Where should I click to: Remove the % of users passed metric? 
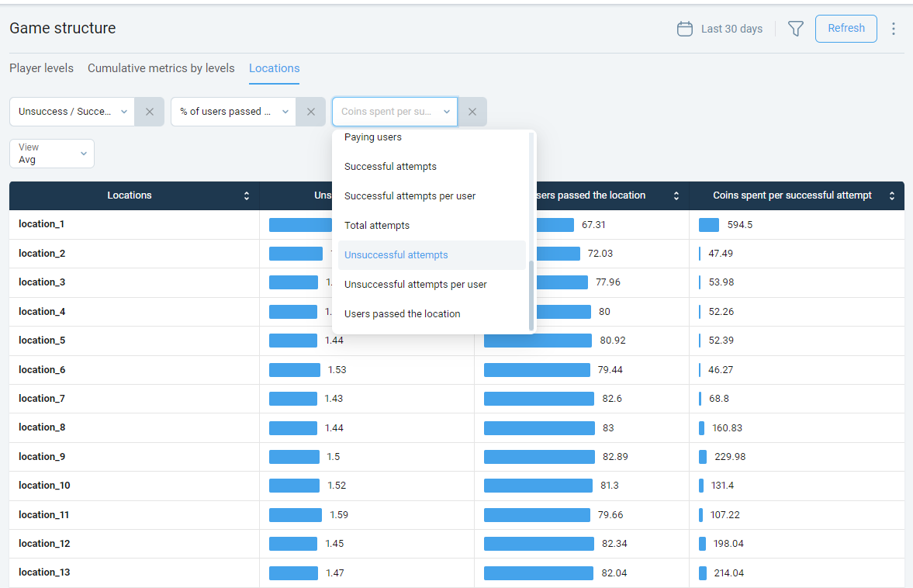(x=310, y=112)
